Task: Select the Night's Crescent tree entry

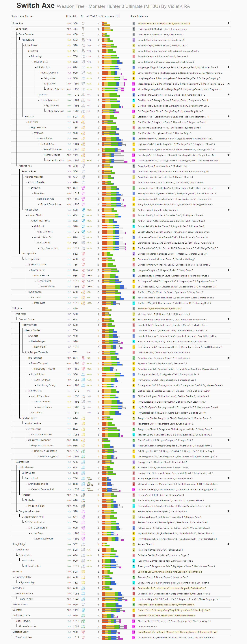Action: tap(49, 73)
